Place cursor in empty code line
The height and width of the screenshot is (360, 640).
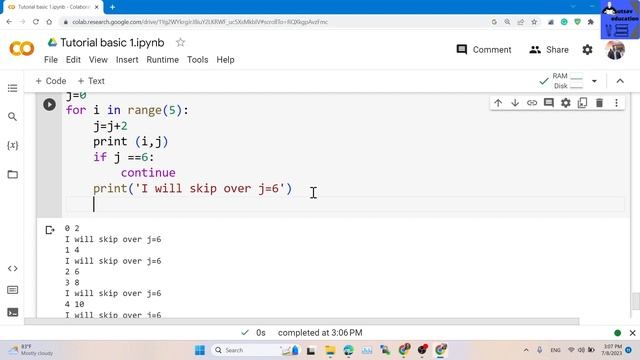[x=345, y=204]
